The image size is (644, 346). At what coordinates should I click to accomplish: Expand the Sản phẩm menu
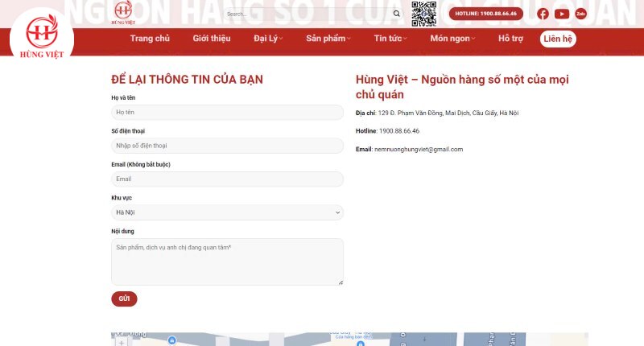coord(328,39)
